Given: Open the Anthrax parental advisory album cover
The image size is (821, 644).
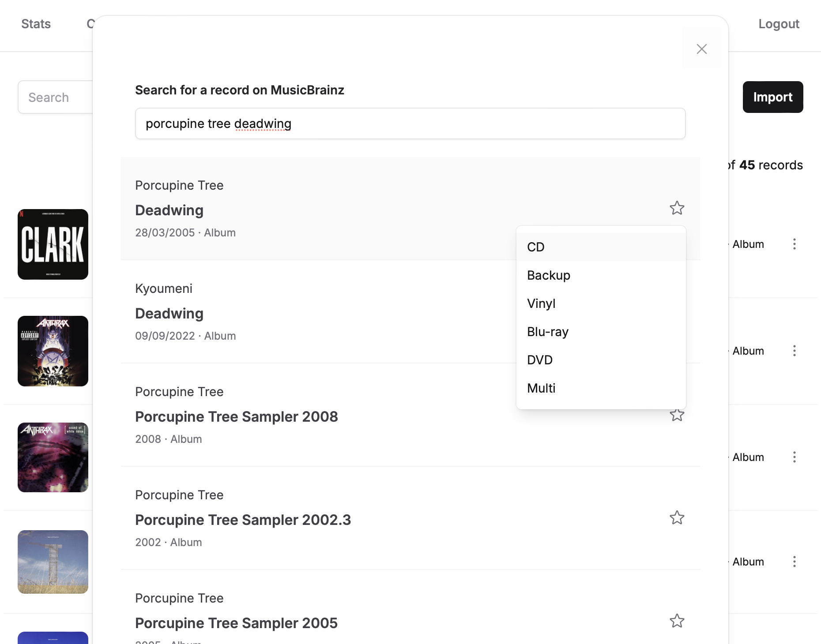Looking at the screenshot, I should 53,351.
